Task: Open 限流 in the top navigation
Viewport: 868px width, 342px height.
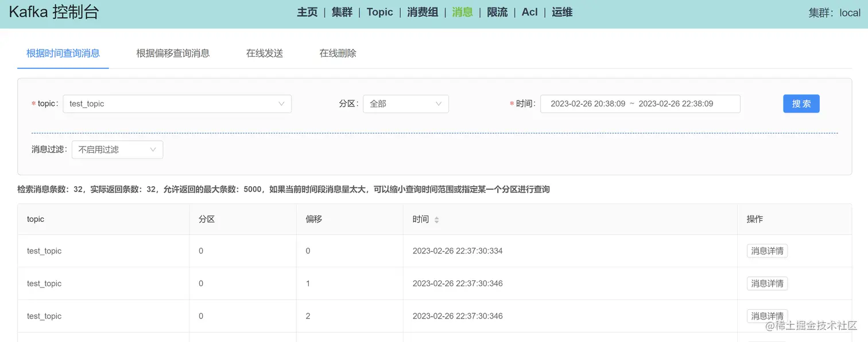Action: coord(497,12)
